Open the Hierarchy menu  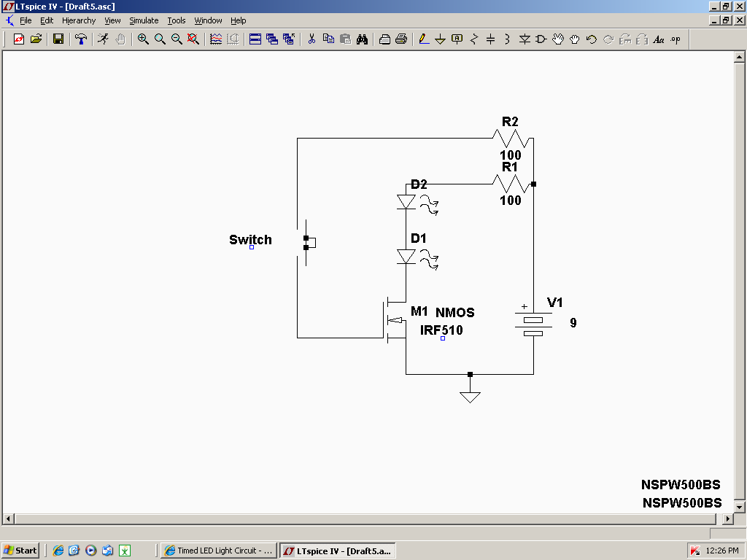pos(79,20)
